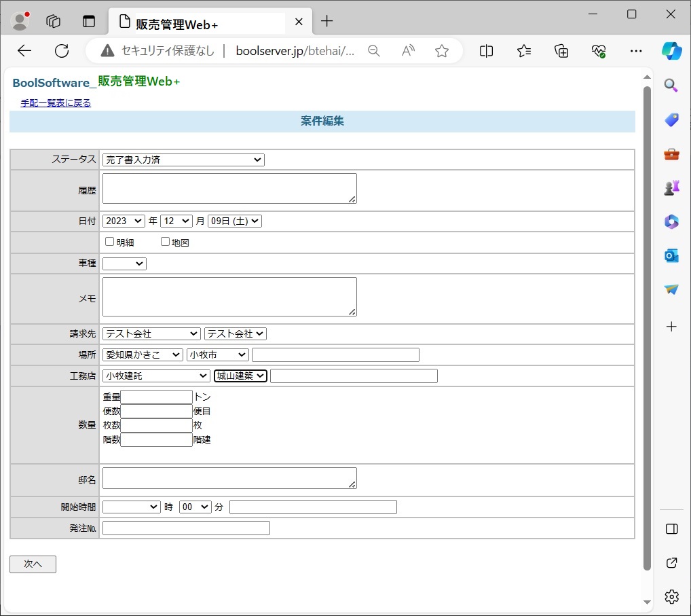Open the minutes dropdown showing 00
Screen dimensions: 691x616
pyautogui.click(x=195, y=507)
